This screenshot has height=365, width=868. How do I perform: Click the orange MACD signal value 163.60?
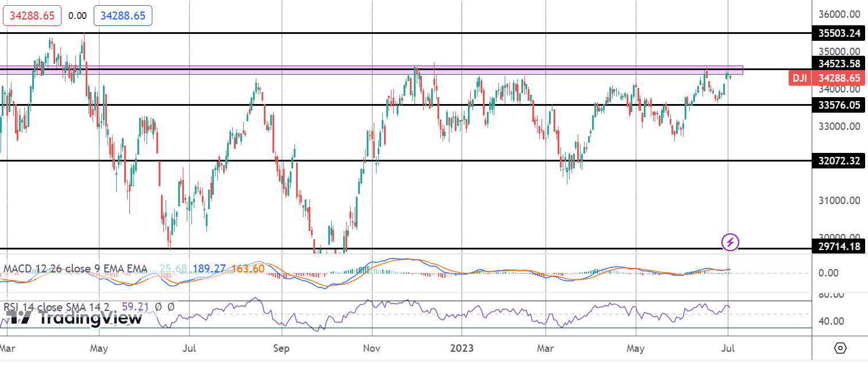point(248,268)
